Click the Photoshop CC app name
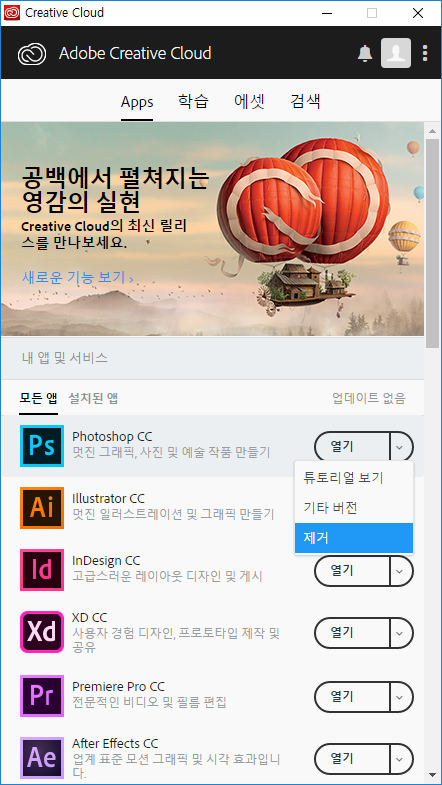 click(x=112, y=436)
